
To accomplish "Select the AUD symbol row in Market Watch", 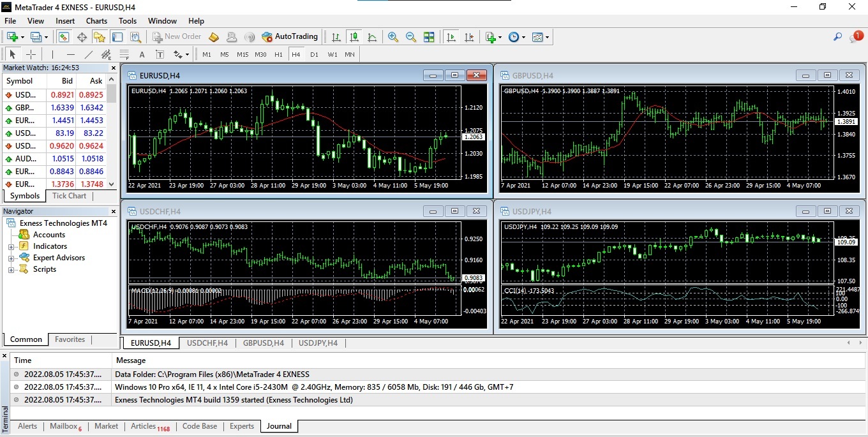I will 54,159.
